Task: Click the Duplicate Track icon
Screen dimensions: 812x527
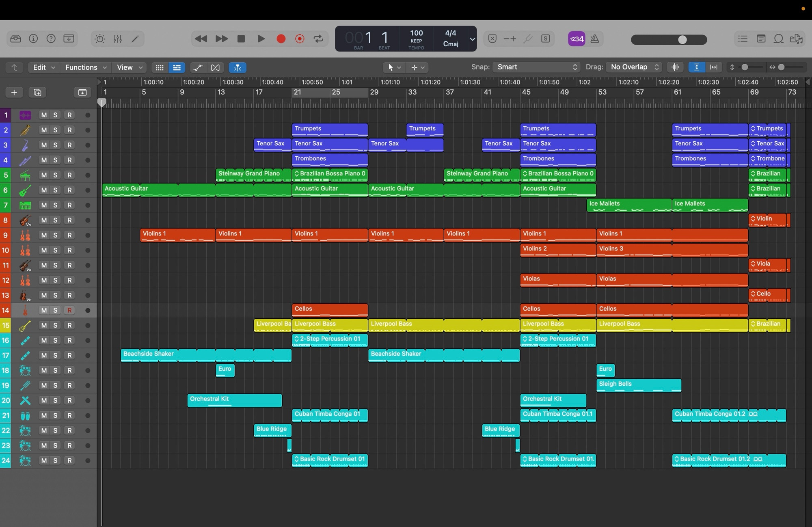Action: [37, 93]
